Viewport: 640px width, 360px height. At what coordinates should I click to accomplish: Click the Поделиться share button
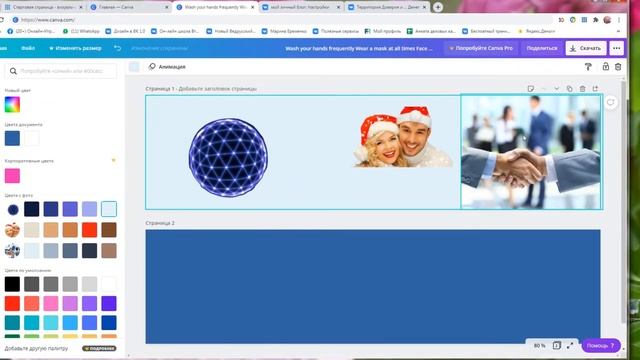point(542,48)
